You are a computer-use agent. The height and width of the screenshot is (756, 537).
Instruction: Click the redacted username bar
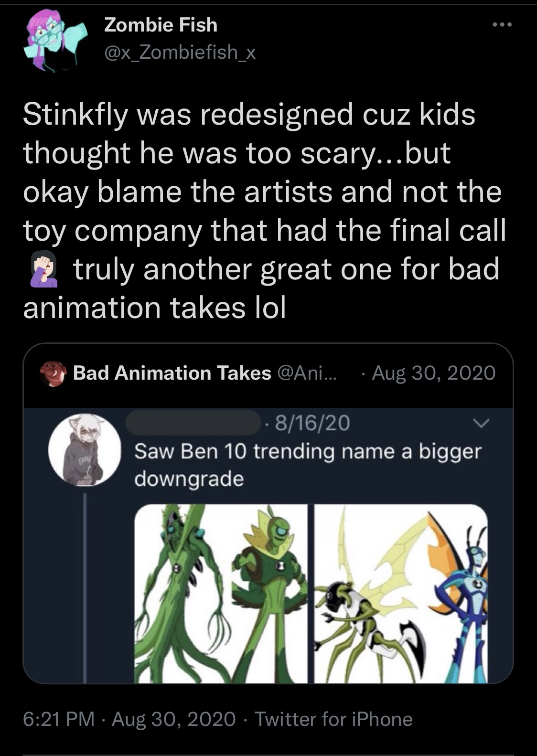tap(193, 423)
